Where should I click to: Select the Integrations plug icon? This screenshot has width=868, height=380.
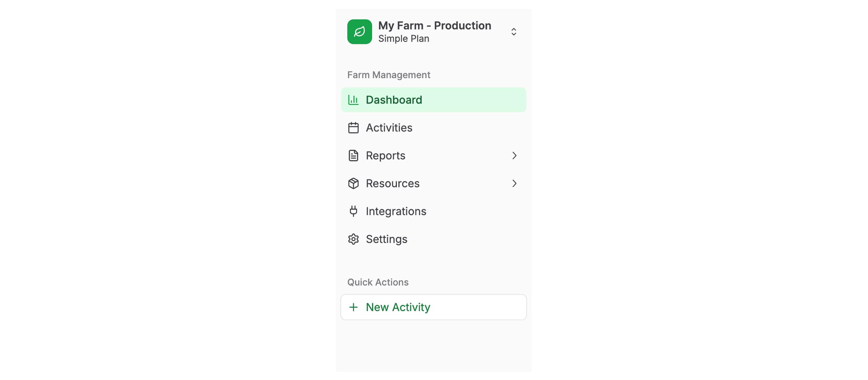pos(353,211)
